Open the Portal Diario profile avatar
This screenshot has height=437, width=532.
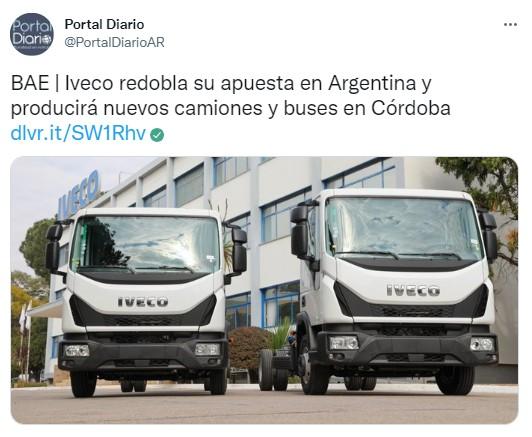click(x=32, y=34)
